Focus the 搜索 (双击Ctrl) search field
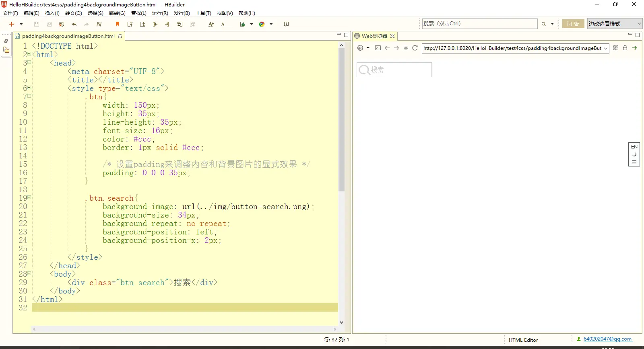The width and height of the screenshot is (644, 349). pos(480,24)
